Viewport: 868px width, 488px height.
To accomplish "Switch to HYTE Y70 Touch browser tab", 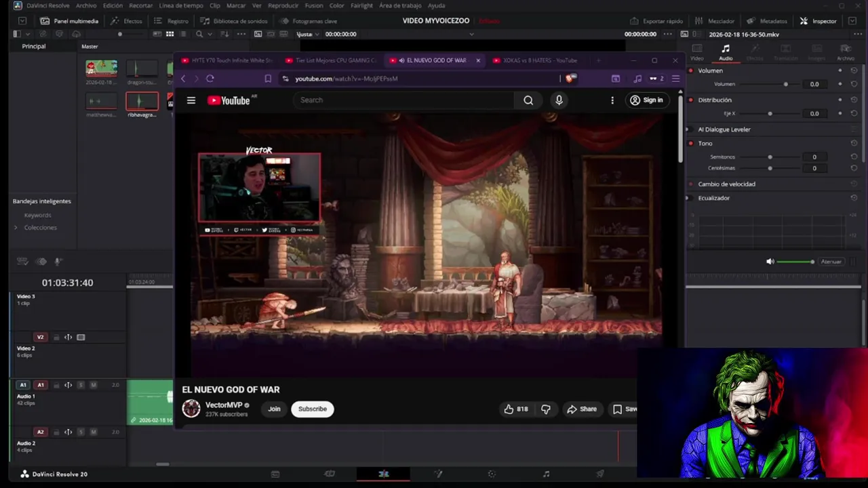I will pyautogui.click(x=227, y=60).
